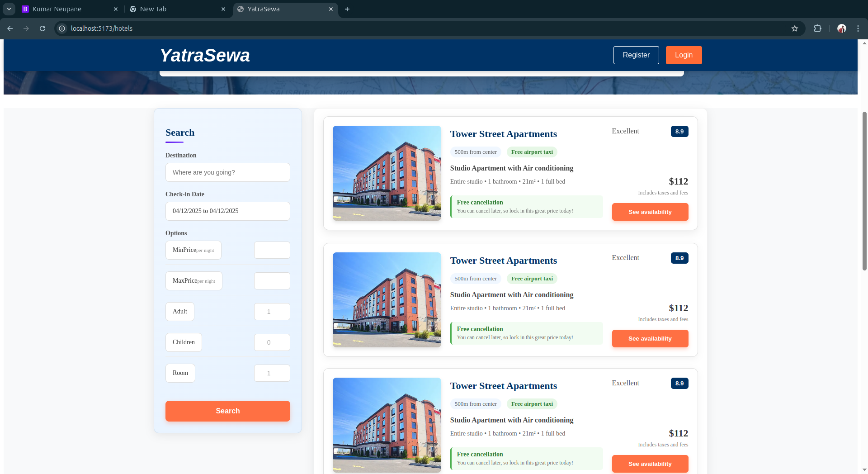
Task: Open a new browser tab
Action: pyautogui.click(x=347, y=9)
